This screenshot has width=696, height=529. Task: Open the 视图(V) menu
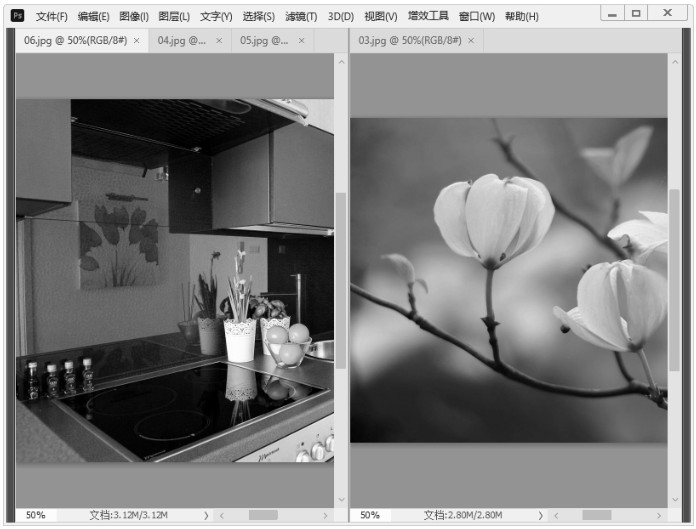tap(381, 17)
